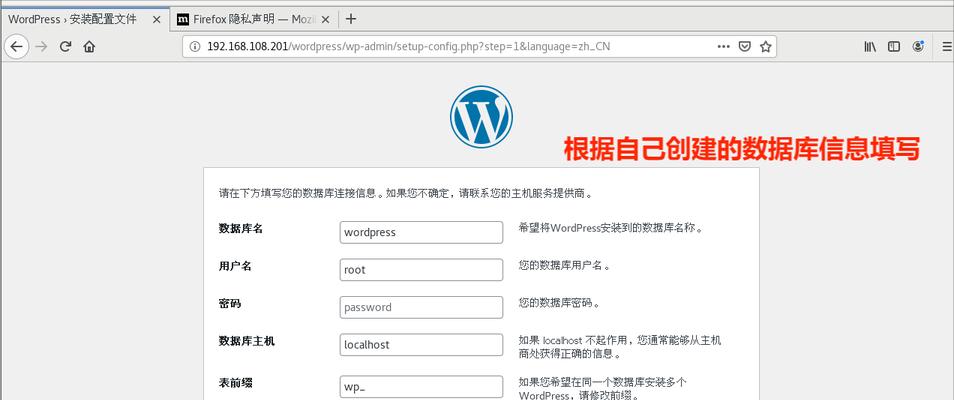Screen dimensions: 954x400
Task: Switch to Firefox 隐私声明 tab
Action: 253,19
